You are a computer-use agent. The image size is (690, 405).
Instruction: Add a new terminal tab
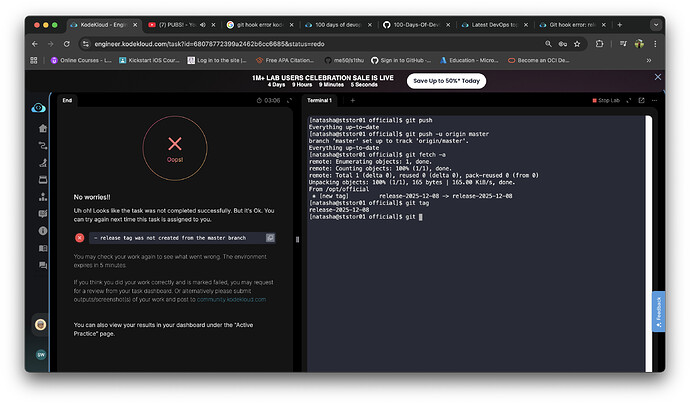(352, 101)
